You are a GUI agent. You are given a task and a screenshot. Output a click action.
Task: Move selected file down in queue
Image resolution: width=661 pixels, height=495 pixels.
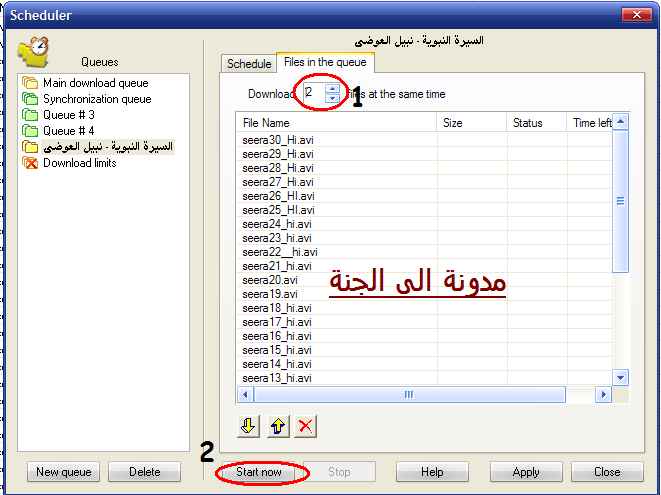click(x=248, y=426)
